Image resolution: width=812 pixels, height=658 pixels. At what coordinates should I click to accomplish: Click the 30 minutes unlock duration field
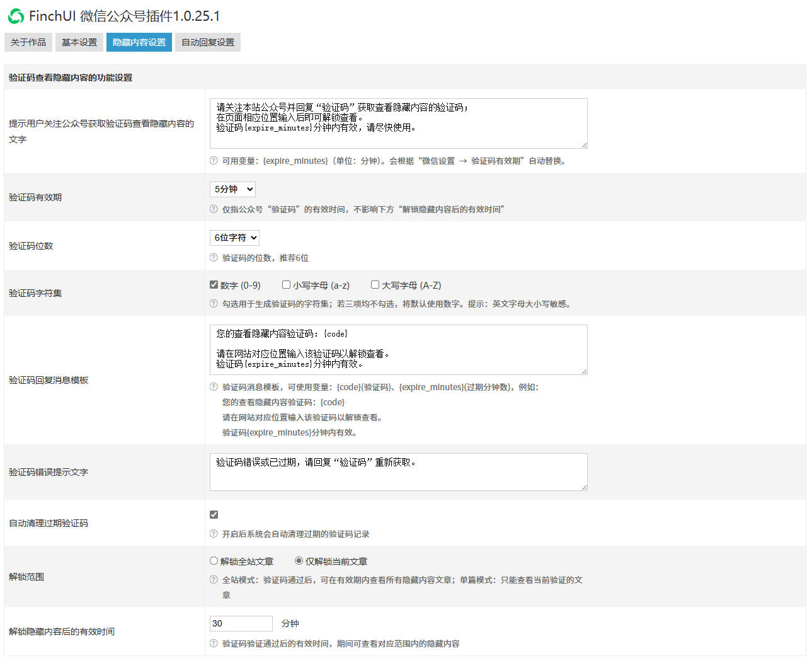(x=241, y=623)
